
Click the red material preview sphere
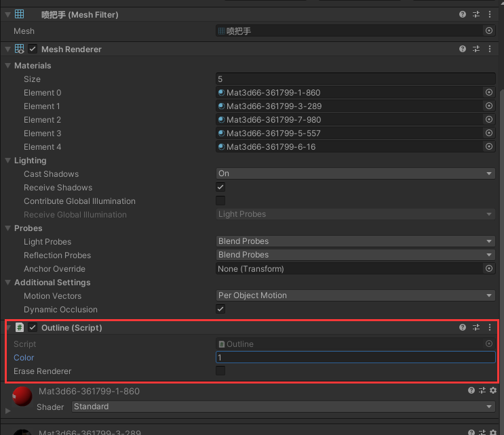pyautogui.click(x=22, y=396)
